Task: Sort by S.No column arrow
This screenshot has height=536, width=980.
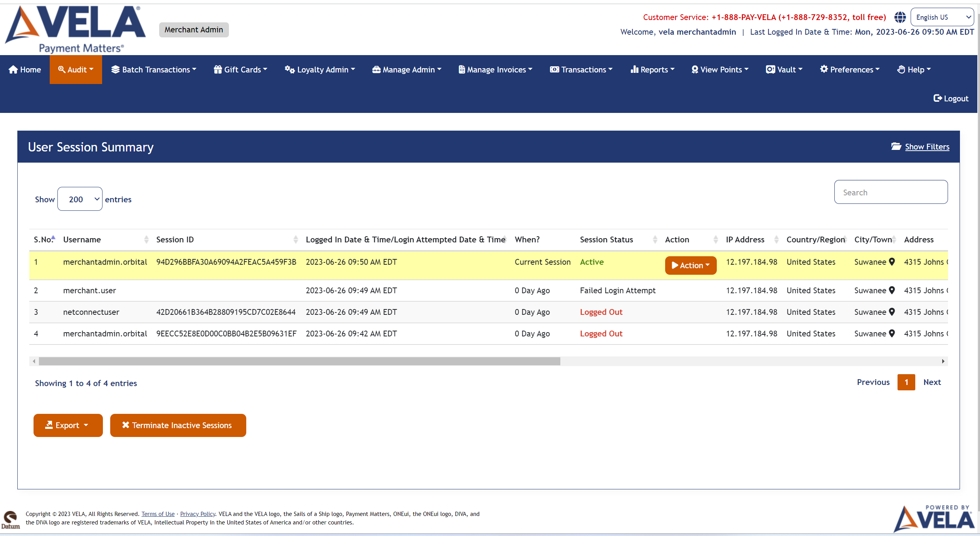Action: click(54, 238)
